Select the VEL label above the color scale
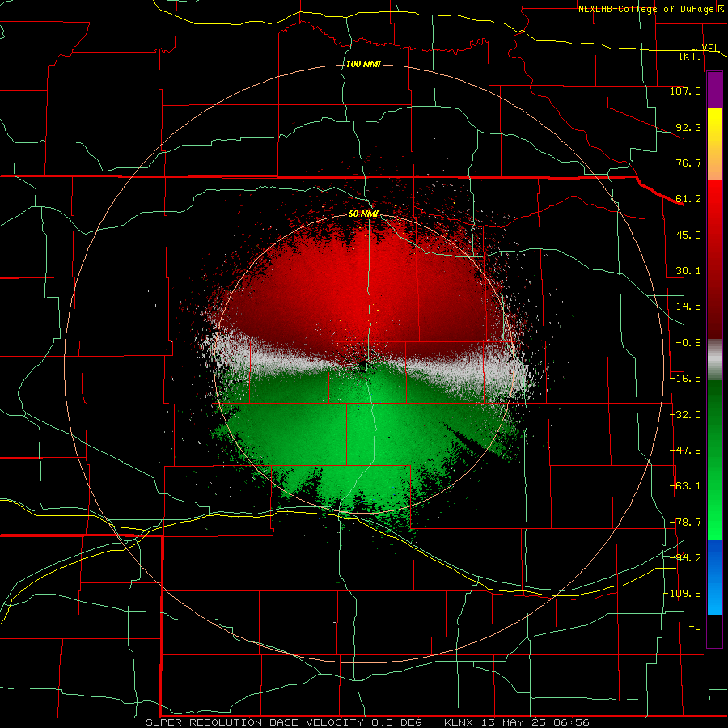Screen dimensions: 728x728 (x=710, y=48)
